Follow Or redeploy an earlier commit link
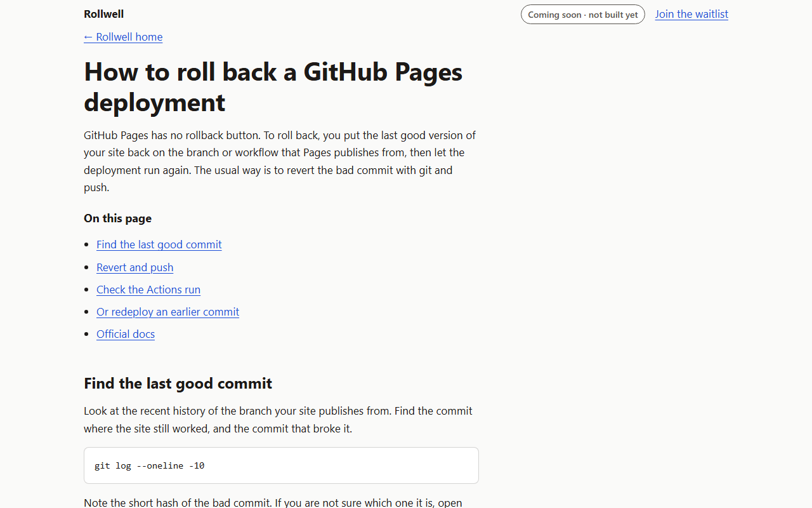 coord(168,312)
